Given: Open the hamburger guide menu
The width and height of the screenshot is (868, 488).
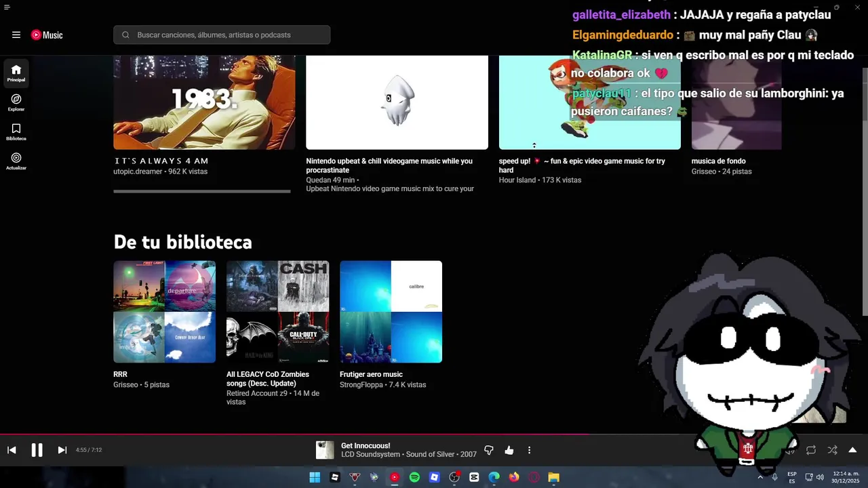Looking at the screenshot, I should click(x=16, y=35).
